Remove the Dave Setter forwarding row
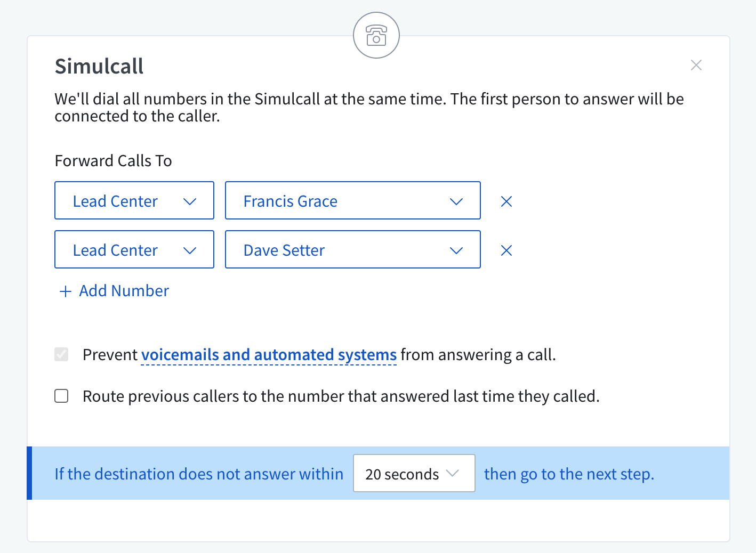 coord(506,250)
